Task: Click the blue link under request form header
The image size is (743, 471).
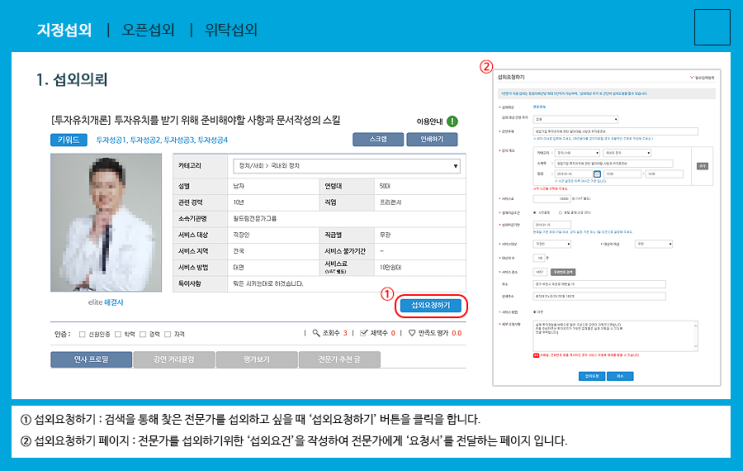Action: click(539, 107)
